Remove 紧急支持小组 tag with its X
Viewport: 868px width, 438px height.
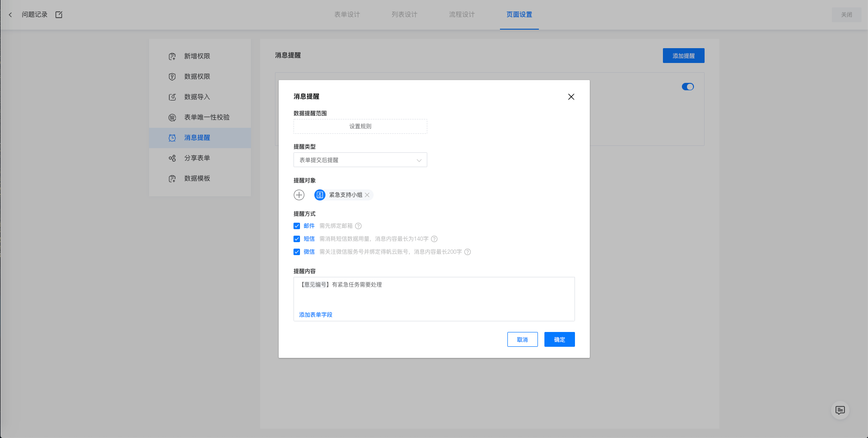click(367, 195)
